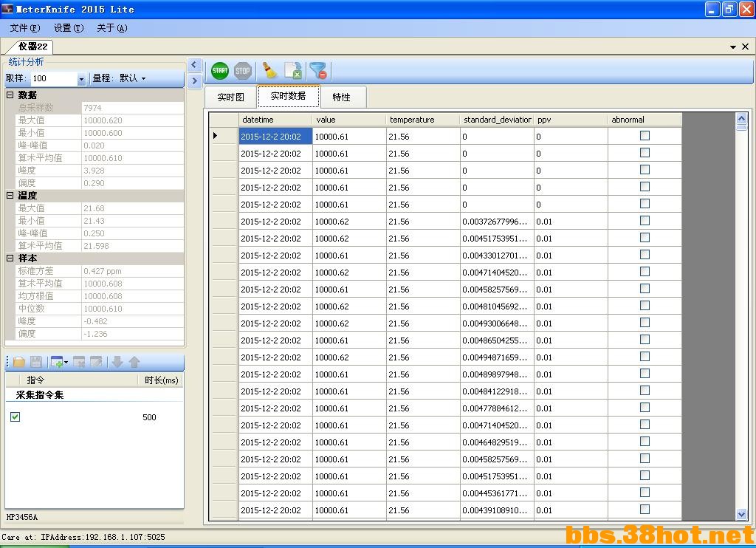Click the MeterKnife app icon in title bar
The height and width of the screenshot is (548, 756).
pyautogui.click(x=7, y=9)
